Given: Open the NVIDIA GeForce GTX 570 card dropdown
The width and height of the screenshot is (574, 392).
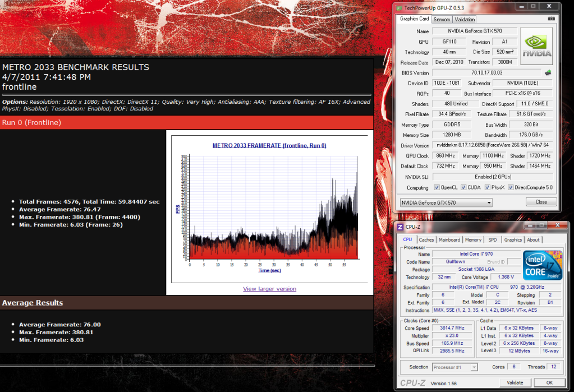Looking at the screenshot, I should tap(446, 202).
